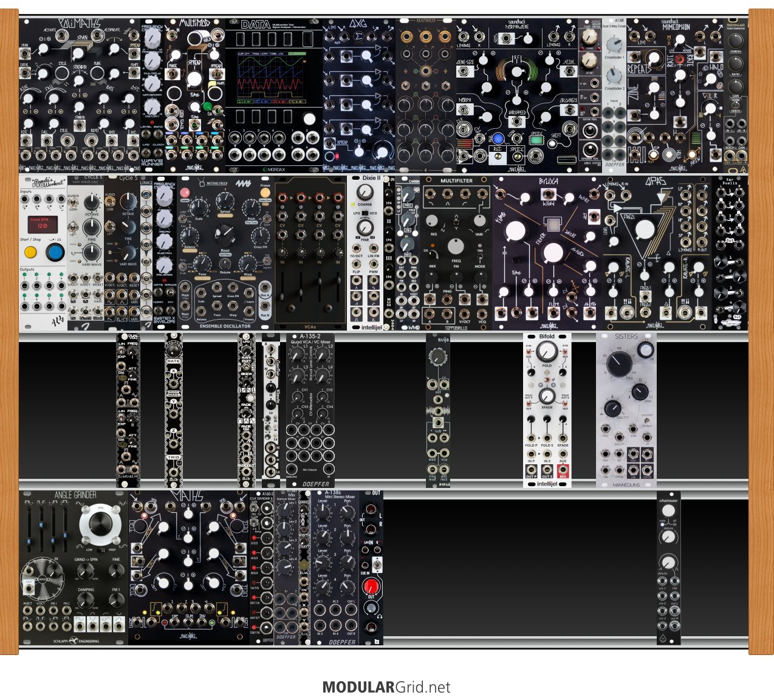Select the Mordax DATA module screen
The image size is (774, 700).
click(x=274, y=79)
